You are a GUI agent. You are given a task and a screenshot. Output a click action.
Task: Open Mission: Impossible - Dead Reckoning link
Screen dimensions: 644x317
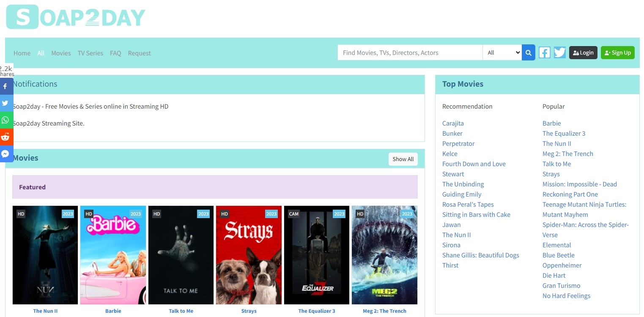[x=580, y=189]
